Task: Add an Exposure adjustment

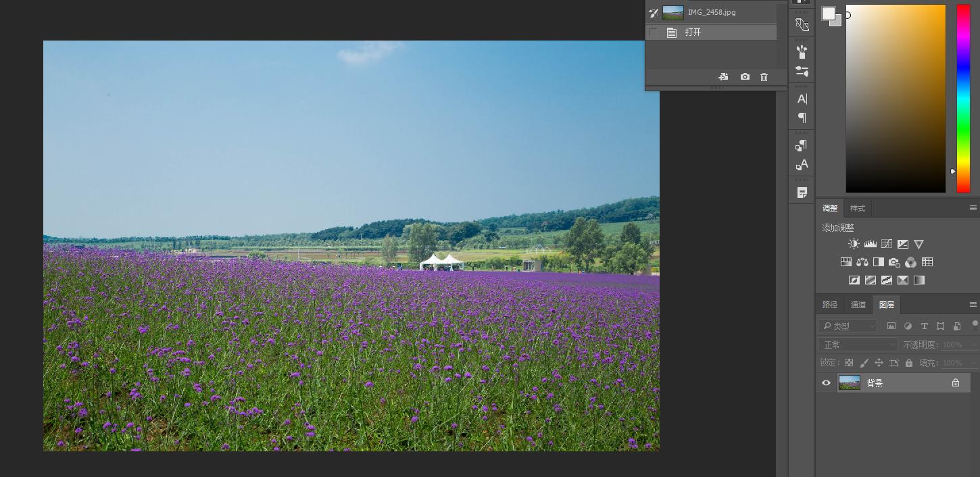Action: [902, 244]
